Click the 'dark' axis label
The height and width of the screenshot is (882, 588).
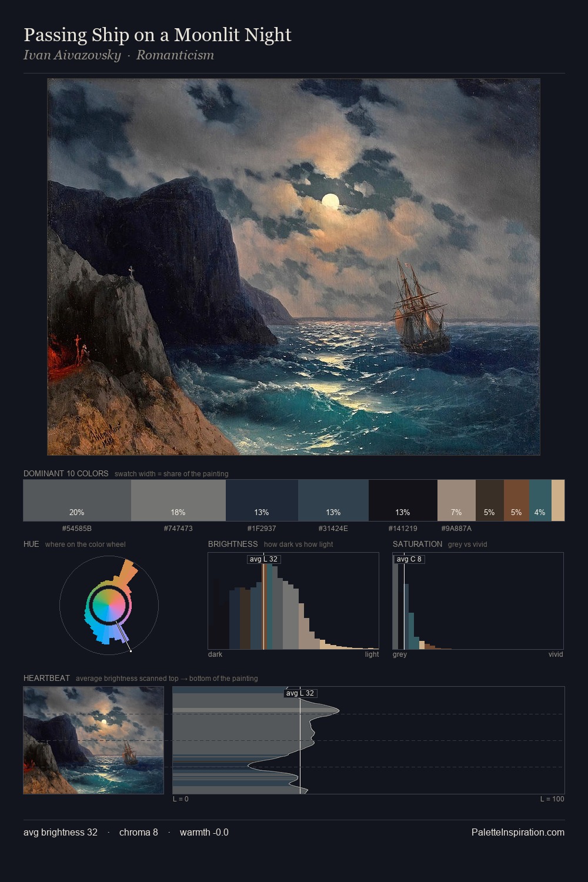tap(215, 654)
